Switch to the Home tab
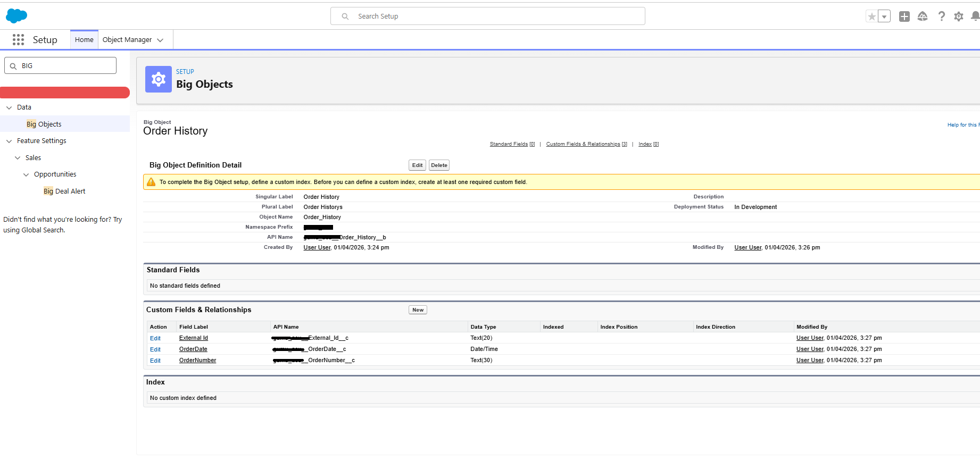Screen dimensions: 980x460 point(84,40)
